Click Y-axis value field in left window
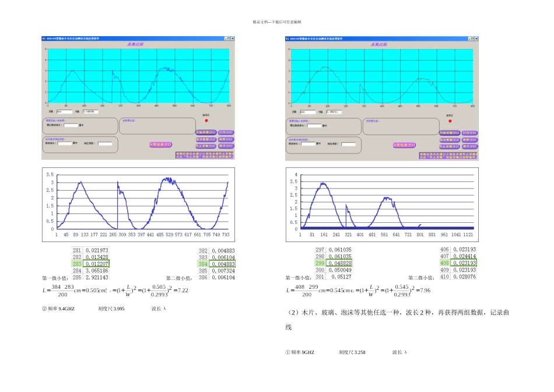Viewport: 554px width, 392px height. (90, 111)
